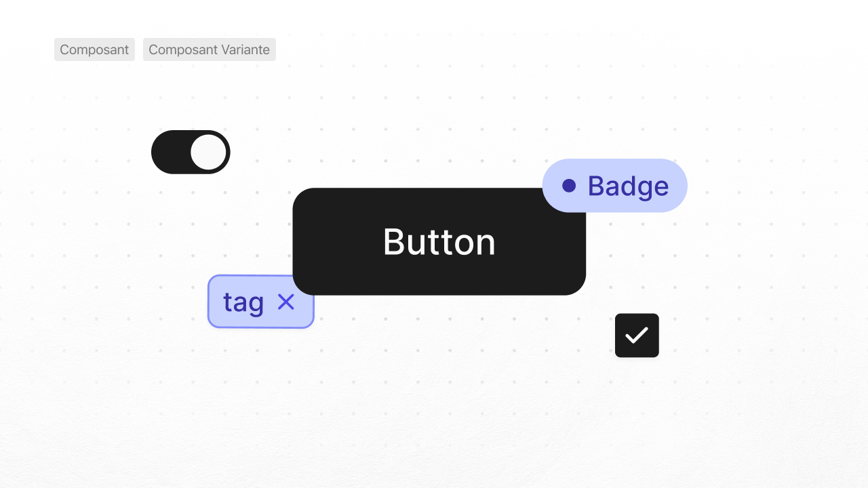Dismiss the tag chip via its cross
Viewport: 868px width, 488px height.
point(286,302)
